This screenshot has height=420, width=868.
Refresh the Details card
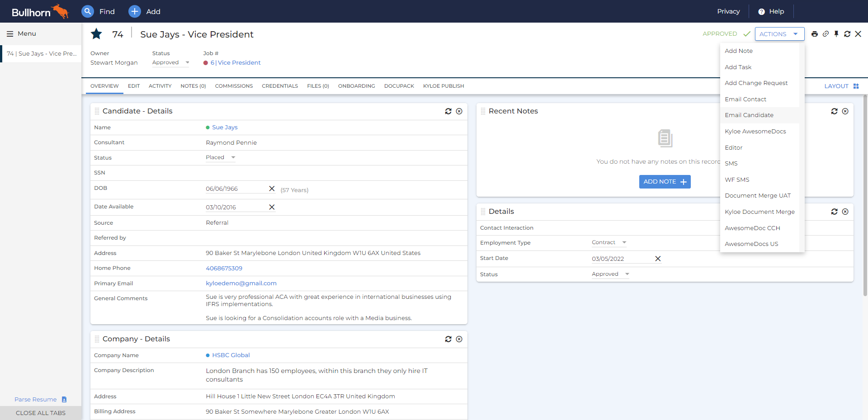pos(834,212)
